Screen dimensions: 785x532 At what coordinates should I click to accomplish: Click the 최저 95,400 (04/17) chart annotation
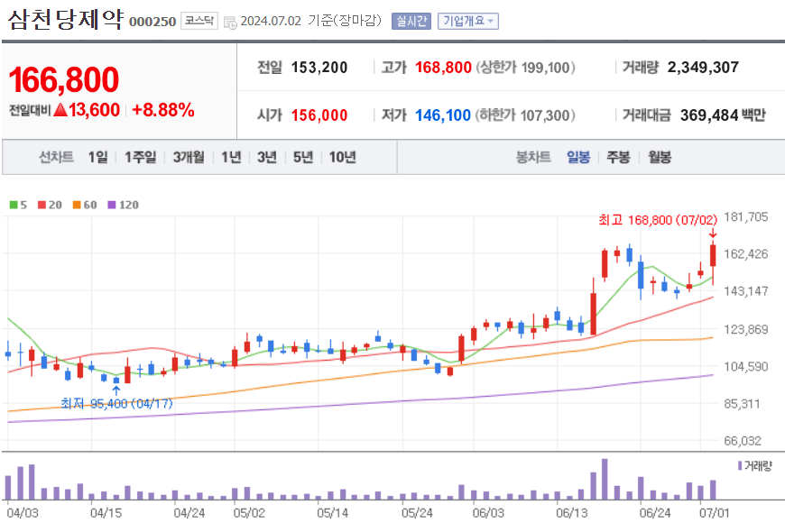pos(116,403)
